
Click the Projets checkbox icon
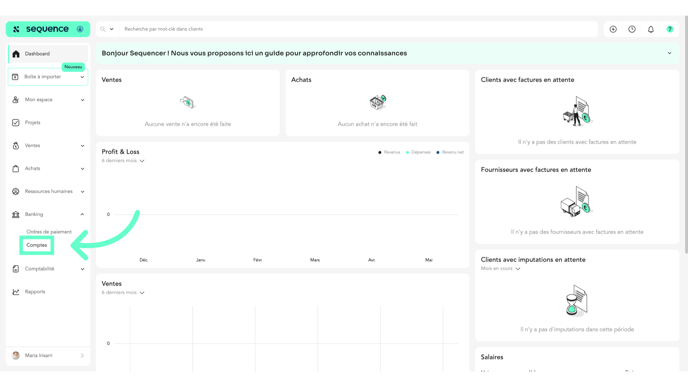[15, 122]
